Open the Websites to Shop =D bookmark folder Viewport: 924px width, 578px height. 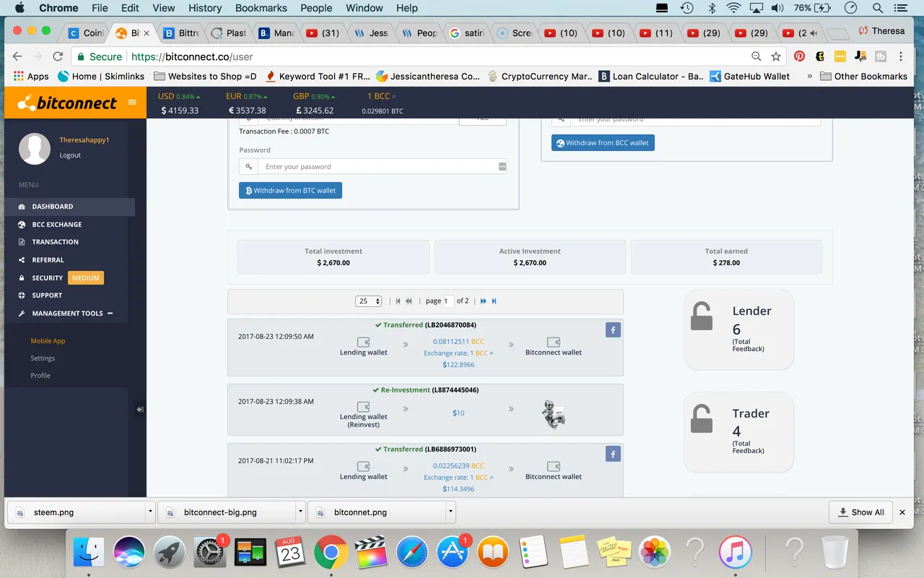(206, 76)
